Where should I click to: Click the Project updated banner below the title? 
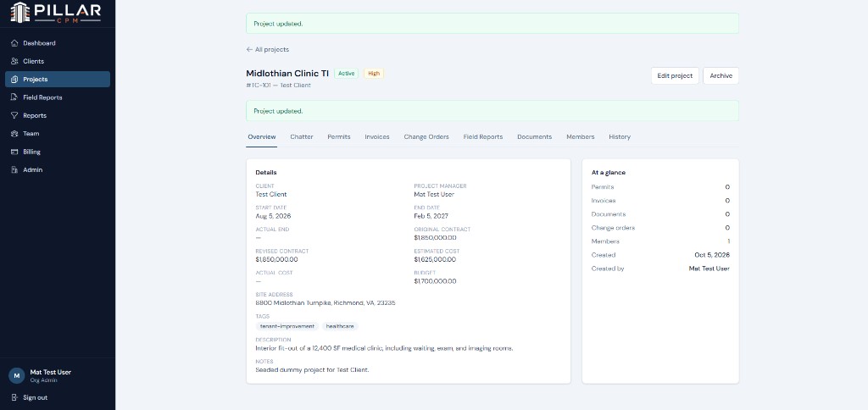492,111
